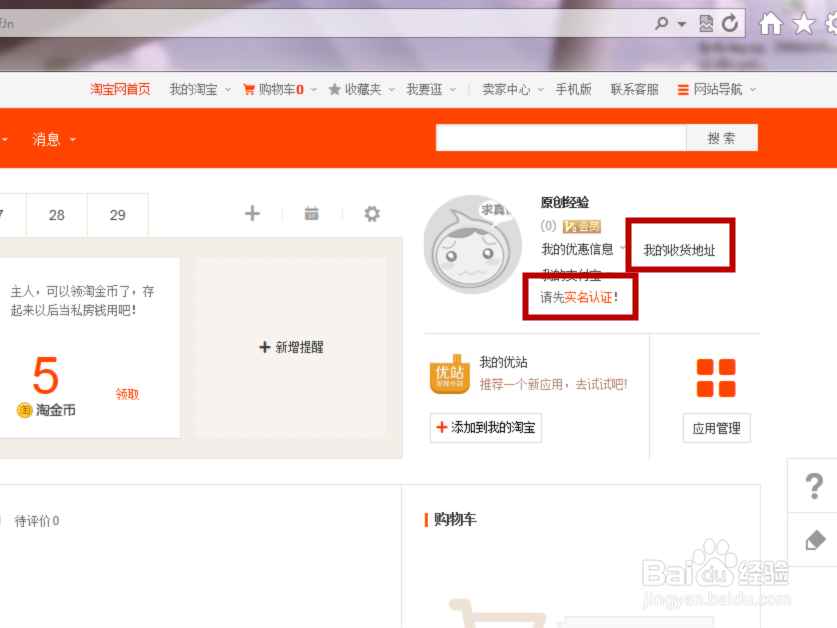Click the 优站 app icon
837x628 pixels.
450,374
